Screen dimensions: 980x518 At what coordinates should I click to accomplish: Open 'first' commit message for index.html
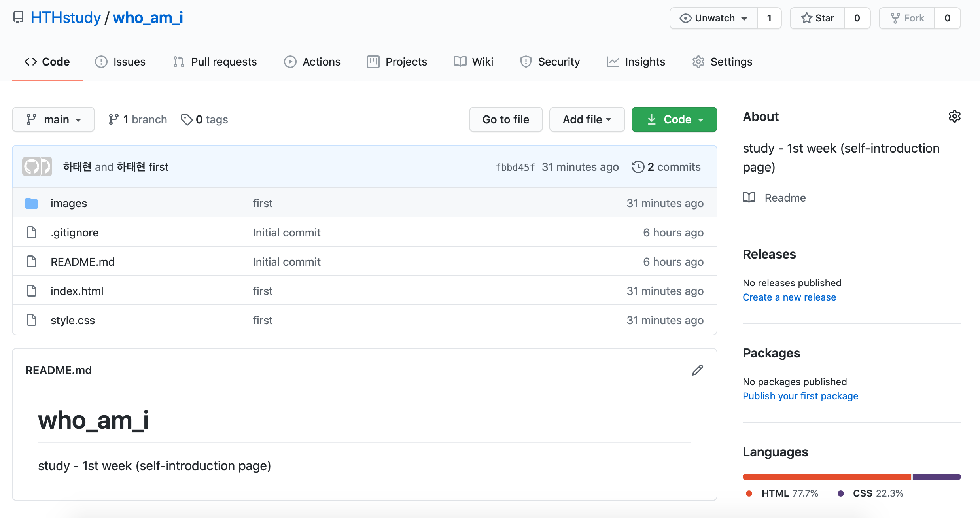pyautogui.click(x=263, y=291)
